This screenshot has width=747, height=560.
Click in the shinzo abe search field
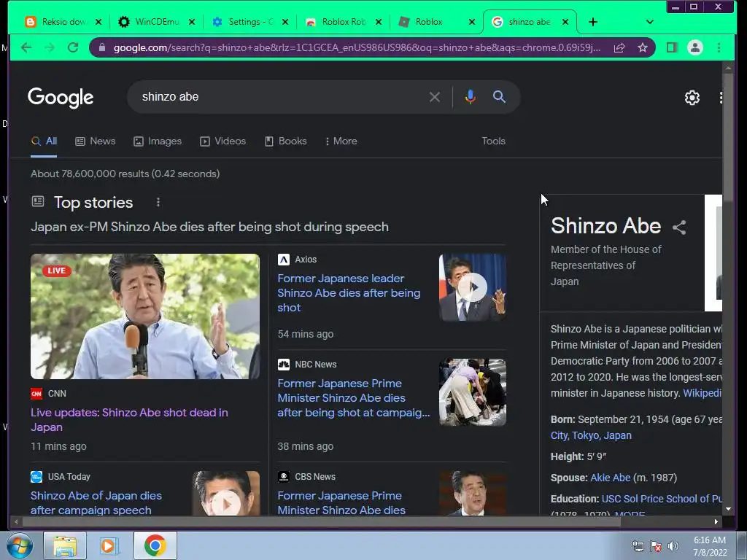[x=281, y=97]
